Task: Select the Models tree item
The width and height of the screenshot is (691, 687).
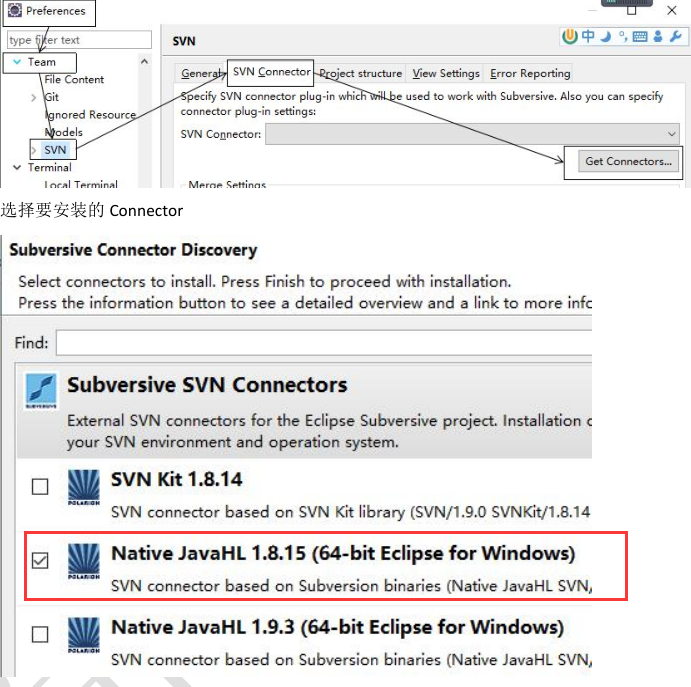Action: click(x=63, y=132)
